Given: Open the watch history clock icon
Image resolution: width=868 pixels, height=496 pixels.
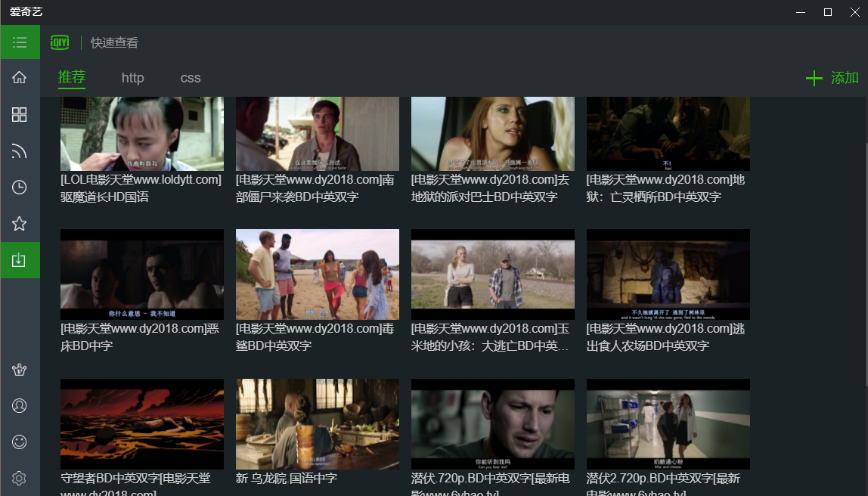Looking at the screenshot, I should (x=20, y=187).
